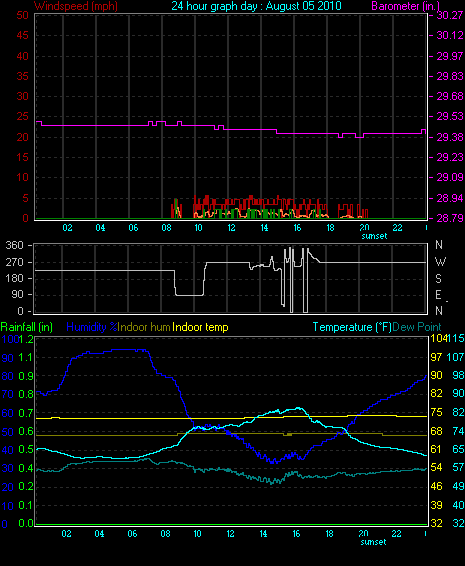The width and height of the screenshot is (465, 566).
Task: Click the '24 hour graph day : August 05 2010' title
Action: click(x=256, y=6)
